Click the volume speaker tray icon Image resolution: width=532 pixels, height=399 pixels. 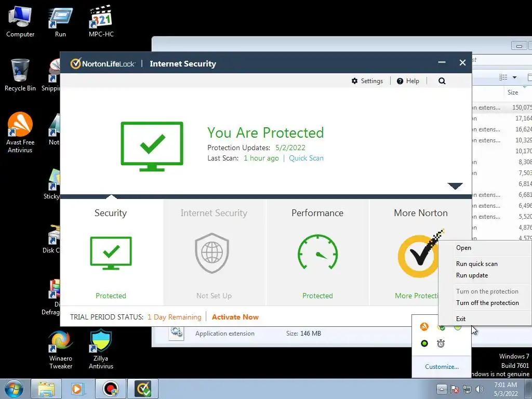[480, 389]
